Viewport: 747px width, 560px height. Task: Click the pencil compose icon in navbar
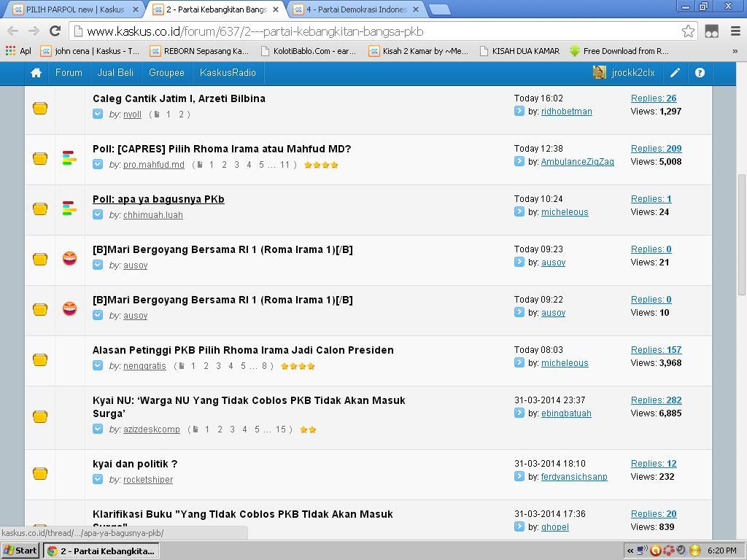(x=676, y=73)
